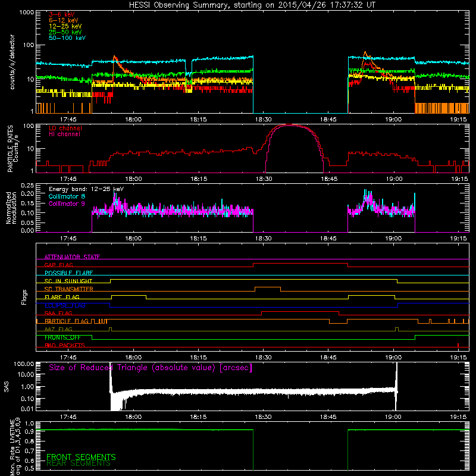Image resolution: width=476 pixels, height=476 pixels.
Task: Click the HESSI Observing Summary title text
Action: click(252, 5)
